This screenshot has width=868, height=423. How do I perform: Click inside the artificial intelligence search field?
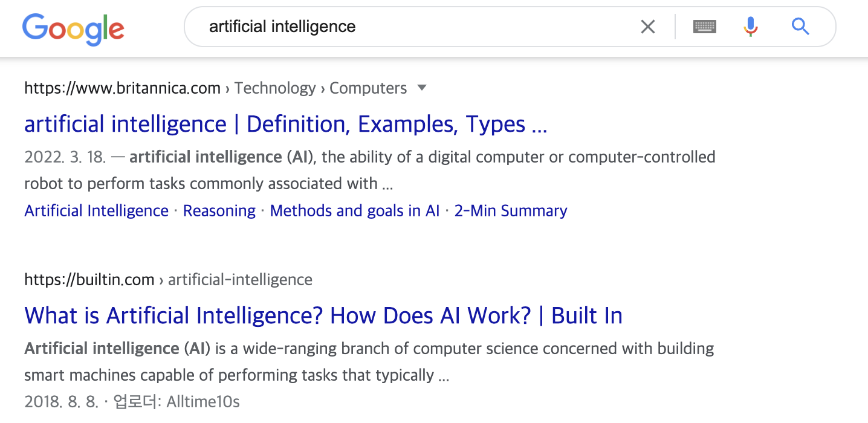coord(417,27)
